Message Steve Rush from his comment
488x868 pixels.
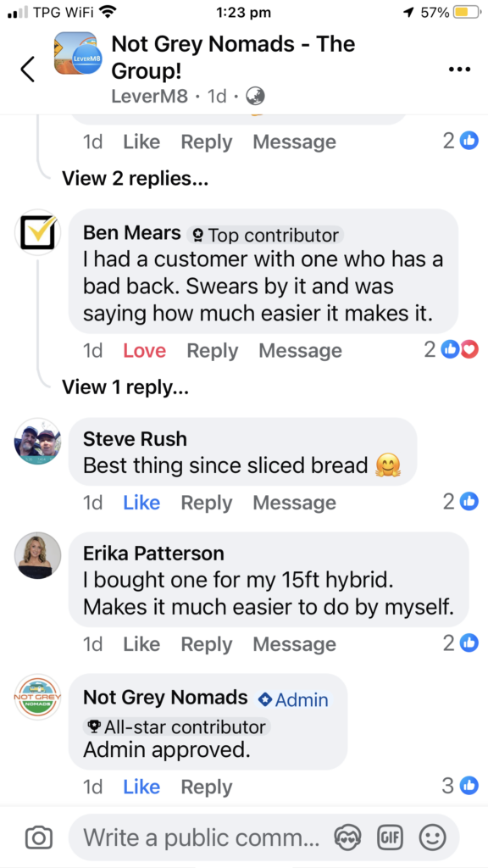pos(294,502)
